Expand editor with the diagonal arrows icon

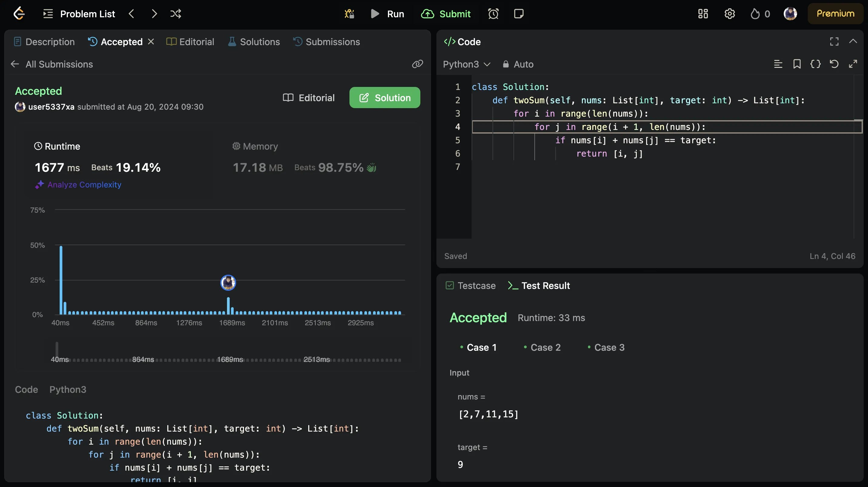coord(853,64)
